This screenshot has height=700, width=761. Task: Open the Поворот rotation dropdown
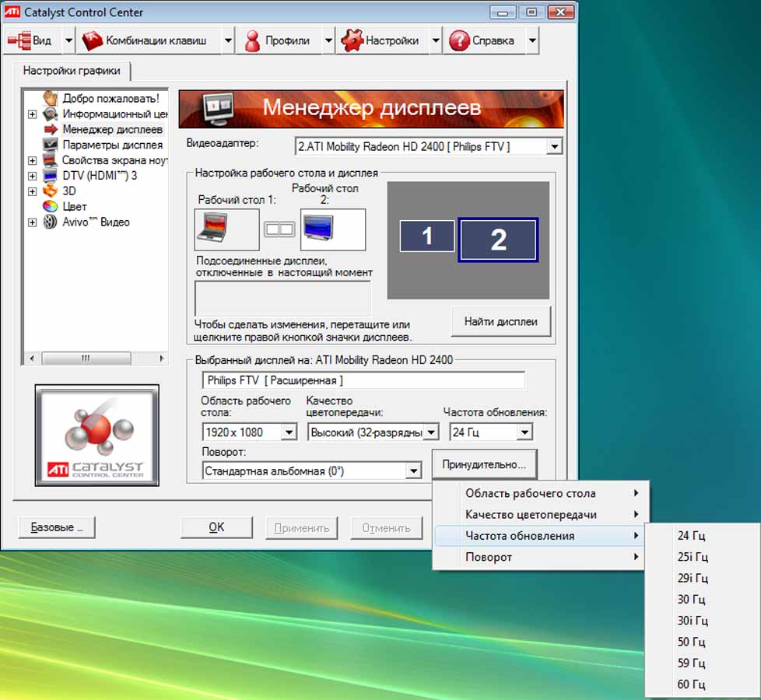[x=413, y=471]
